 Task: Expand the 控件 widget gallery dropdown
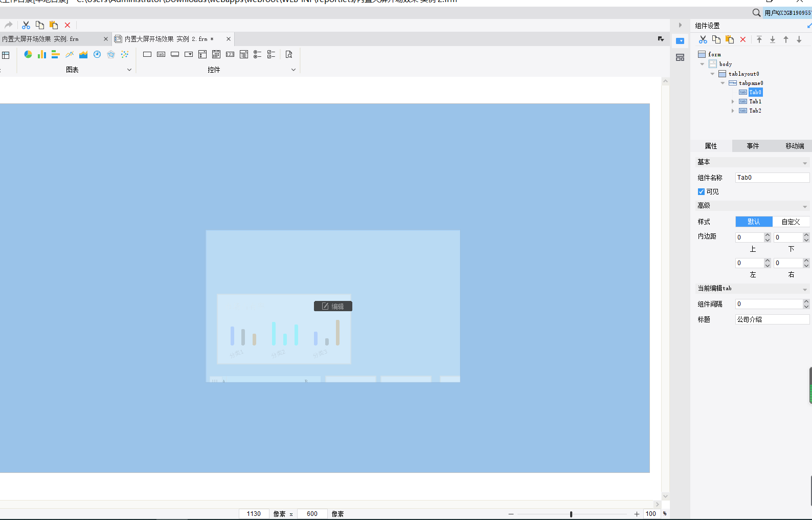294,70
